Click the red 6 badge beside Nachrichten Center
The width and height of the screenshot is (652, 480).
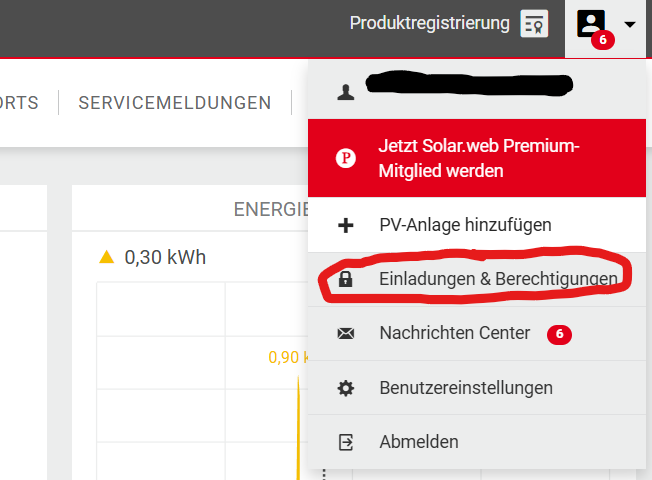click(559, 335)
